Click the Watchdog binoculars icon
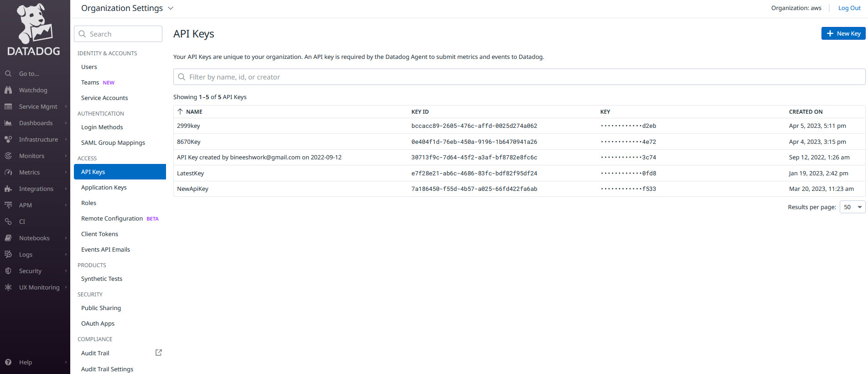The height and width of the screenshot is (374, 868). pos(8,90)
